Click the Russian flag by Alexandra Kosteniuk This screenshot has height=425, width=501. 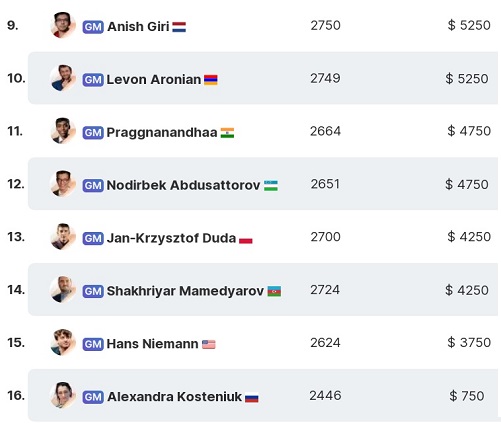[252, 397]
